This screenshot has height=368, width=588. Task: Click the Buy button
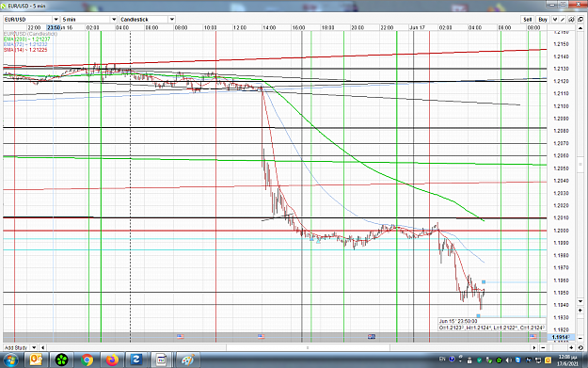[542, 20]
